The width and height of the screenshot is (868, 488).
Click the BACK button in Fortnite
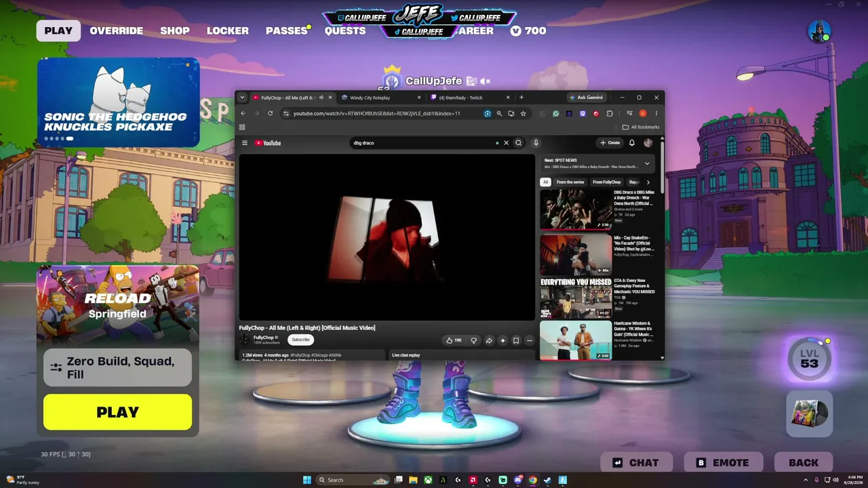pyautogui.click(x=804, y=463)
